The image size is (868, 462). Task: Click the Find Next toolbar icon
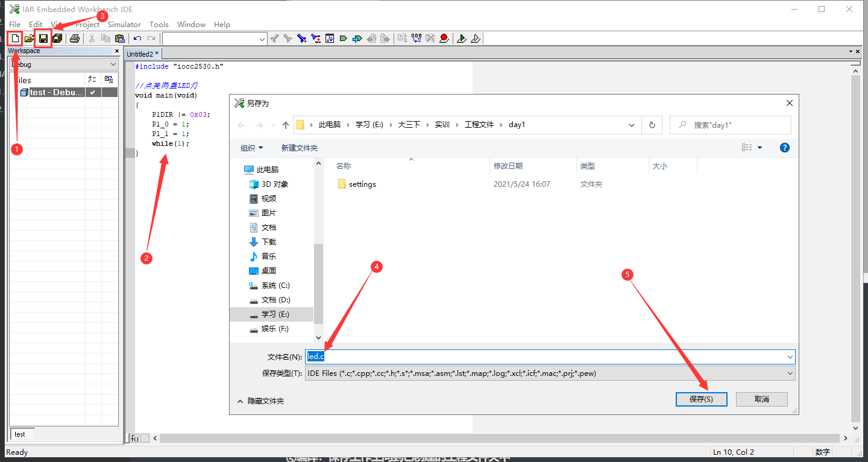288,39
